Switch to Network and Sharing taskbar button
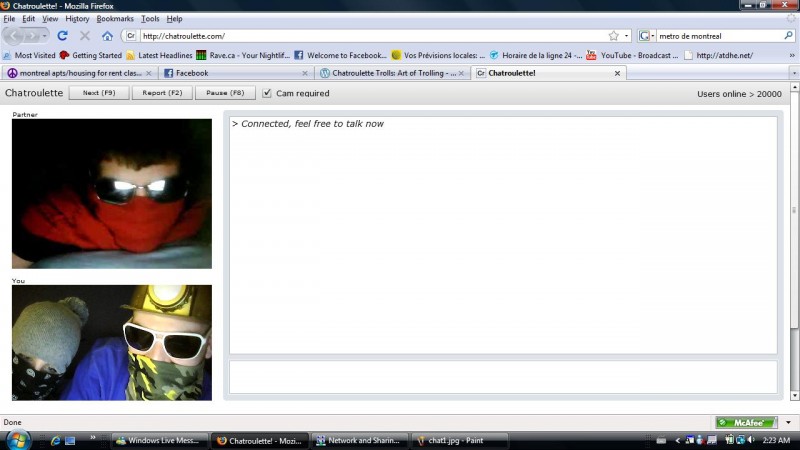The height and width of the screenshot is (450, 800). click(360, 440)
